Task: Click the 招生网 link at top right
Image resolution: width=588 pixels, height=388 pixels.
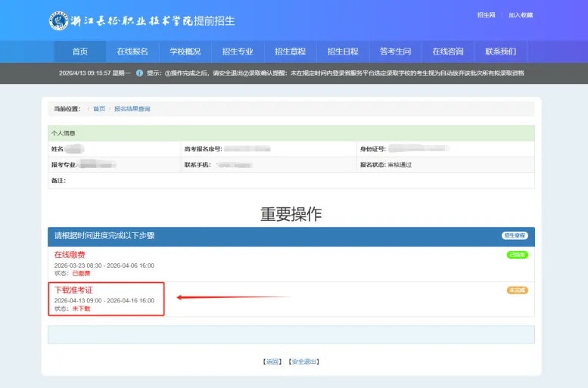Action: point(486,15)
